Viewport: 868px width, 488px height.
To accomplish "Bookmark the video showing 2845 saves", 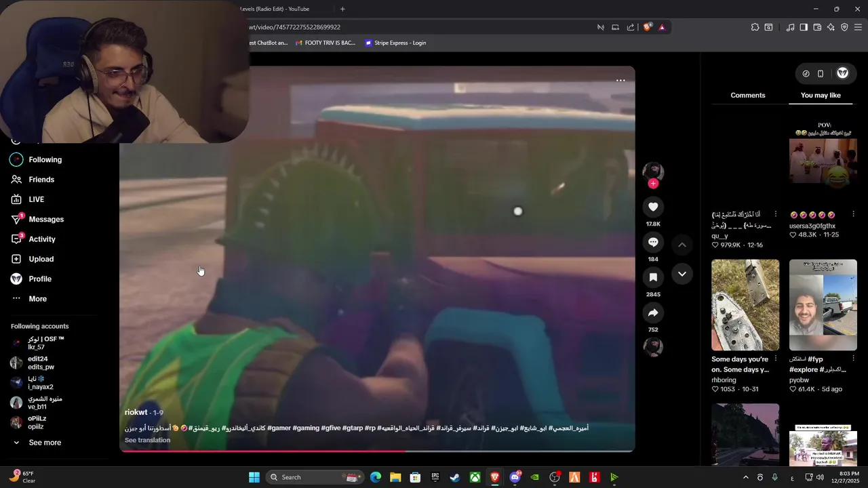I will click(x=653, y=277).
